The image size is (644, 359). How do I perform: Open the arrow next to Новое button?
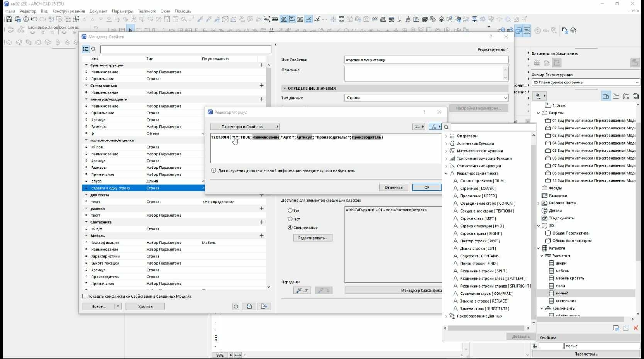pyautogui.click(x=118, y=306)
